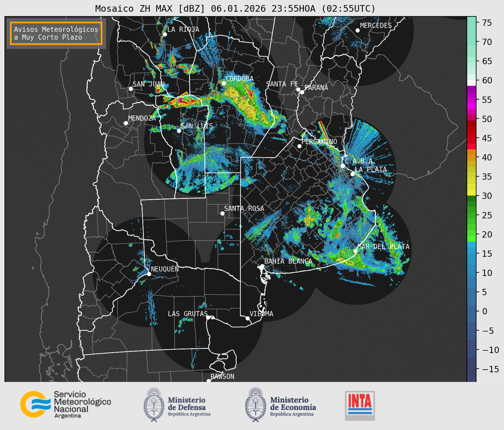Image resolution: width=504 pixels, height=430 pixels.
Task: Click the orange warning polygon near San Juan
Action: coord(181,100)
